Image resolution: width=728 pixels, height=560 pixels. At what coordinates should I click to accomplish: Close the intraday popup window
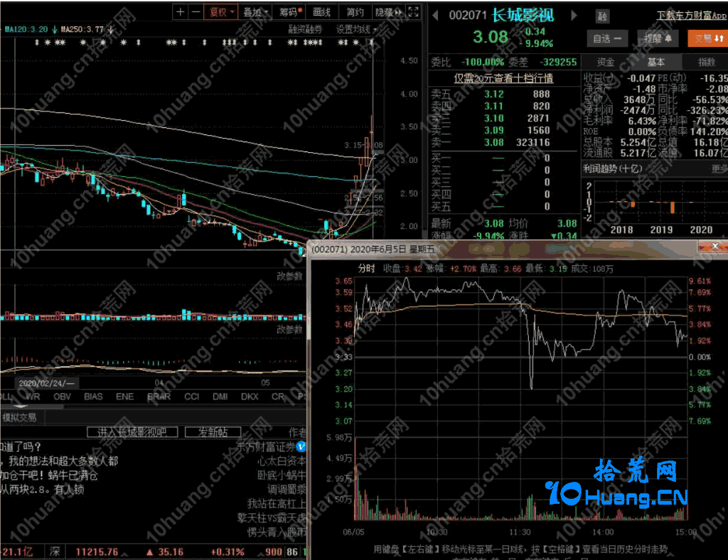click(715, 247)
